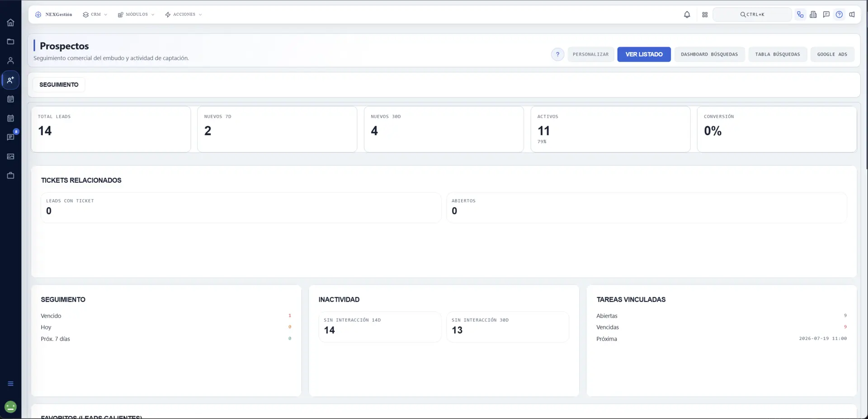This screenshot has width=868, height=419.
Task: Click the TOTAL LEADS card
Action: [111, 129]
